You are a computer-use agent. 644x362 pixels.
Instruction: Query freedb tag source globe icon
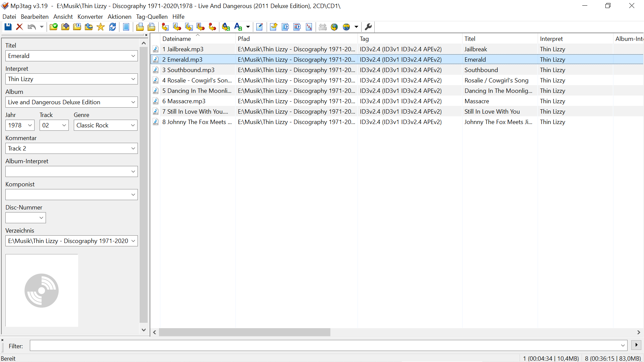334,27
